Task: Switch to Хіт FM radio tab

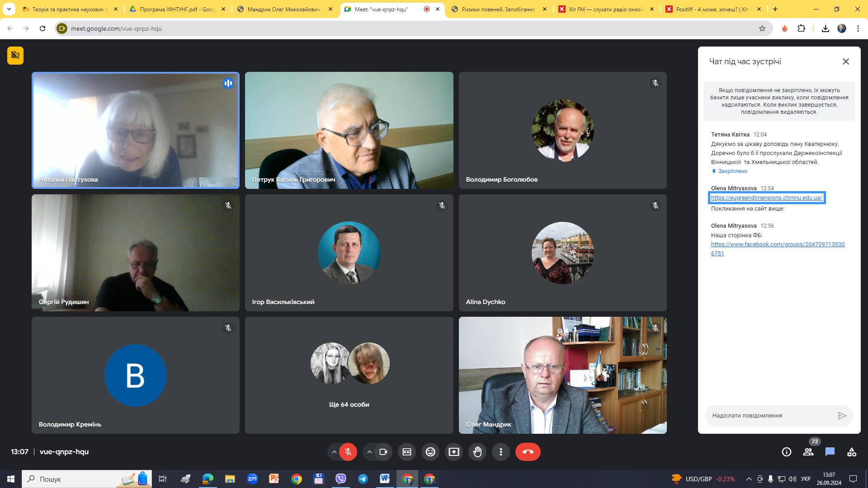Action: [x=605, y=9]
